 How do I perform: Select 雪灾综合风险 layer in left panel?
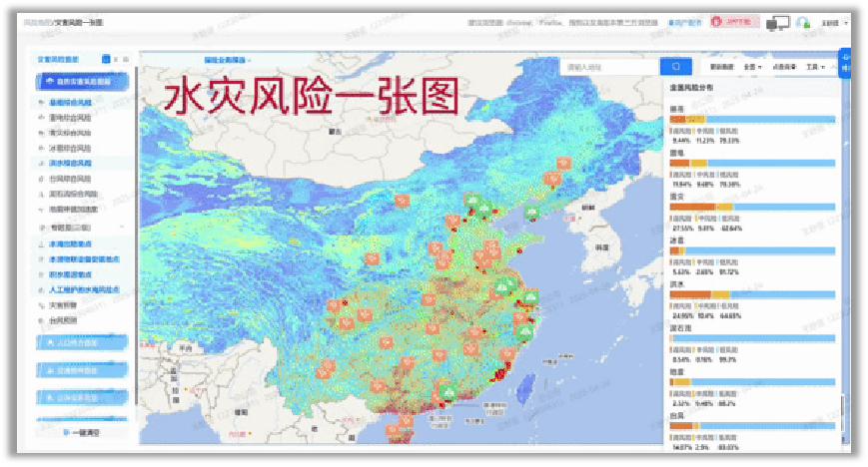[70, 133]
